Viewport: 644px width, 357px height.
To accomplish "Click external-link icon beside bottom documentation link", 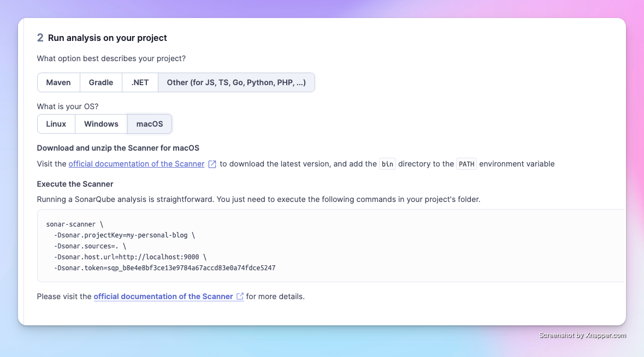I will coord(240,296).
